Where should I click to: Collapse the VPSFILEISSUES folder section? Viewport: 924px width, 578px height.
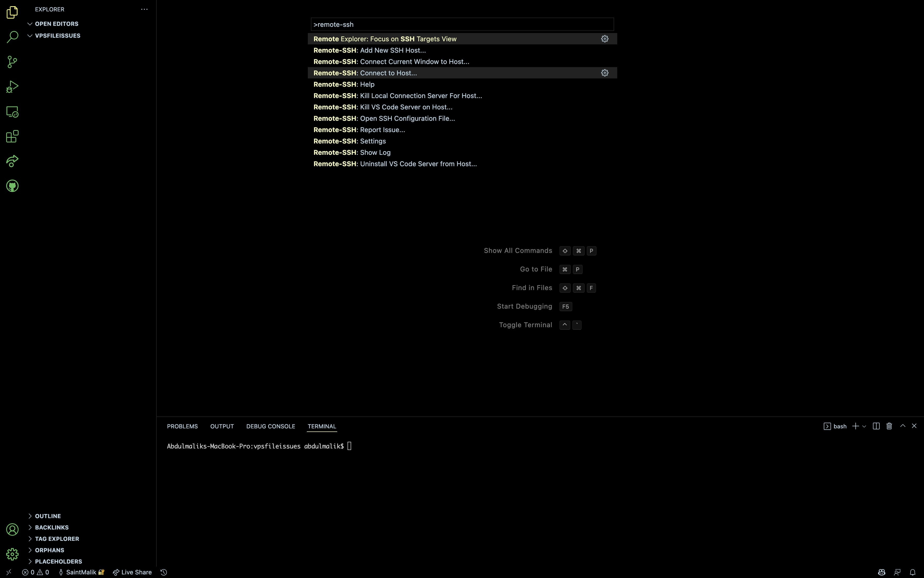point(92,36)
